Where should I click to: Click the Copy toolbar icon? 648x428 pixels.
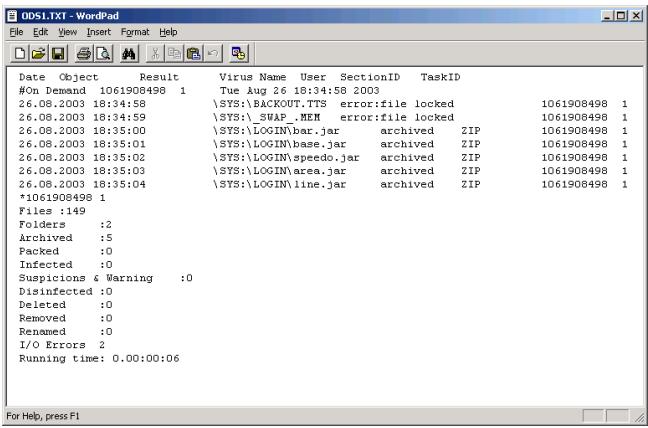point(174,54)
